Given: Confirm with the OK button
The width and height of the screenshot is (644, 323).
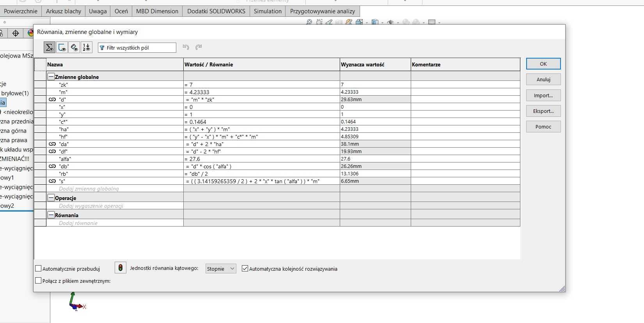Looking at the screenshot, I should click(x=543, y=64).
